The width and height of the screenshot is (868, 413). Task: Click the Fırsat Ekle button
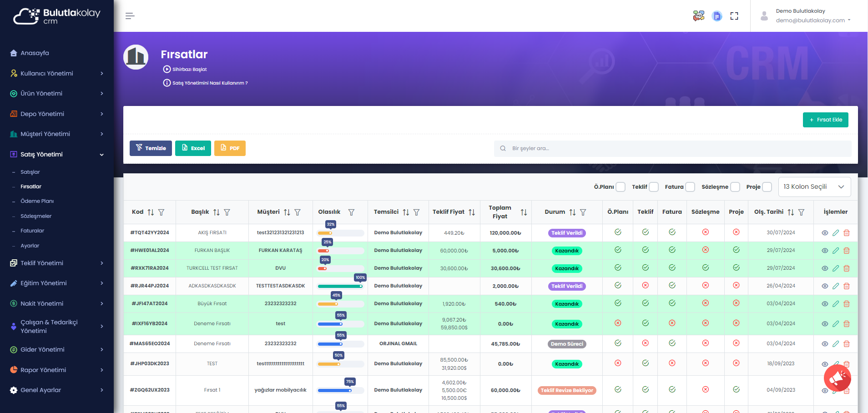pos(825,120)
